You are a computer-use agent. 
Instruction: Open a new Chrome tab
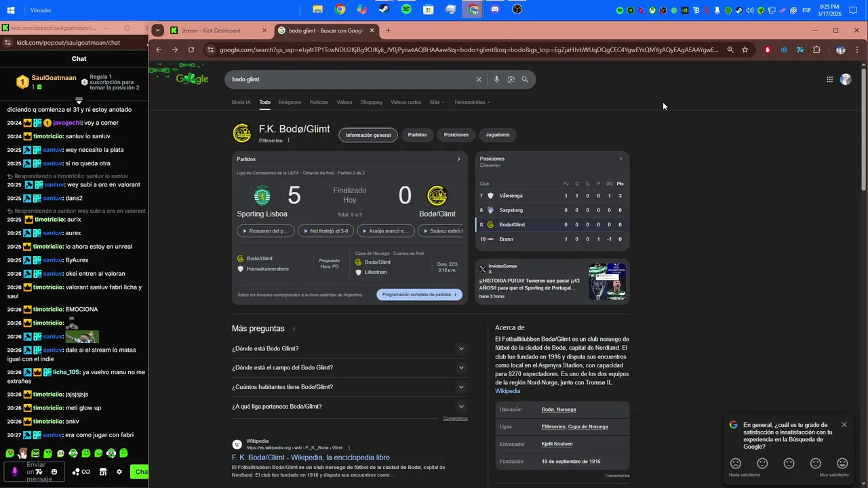coord(388,30)
